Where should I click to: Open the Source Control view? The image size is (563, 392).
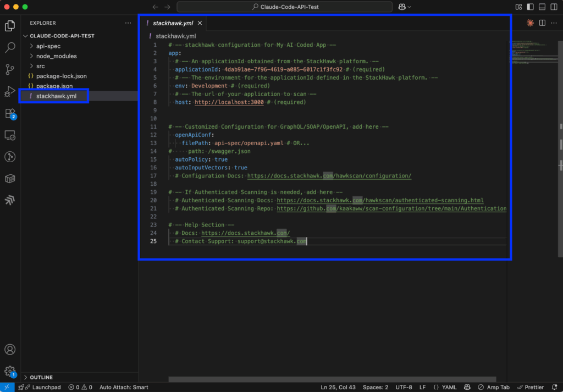[10, 69]
